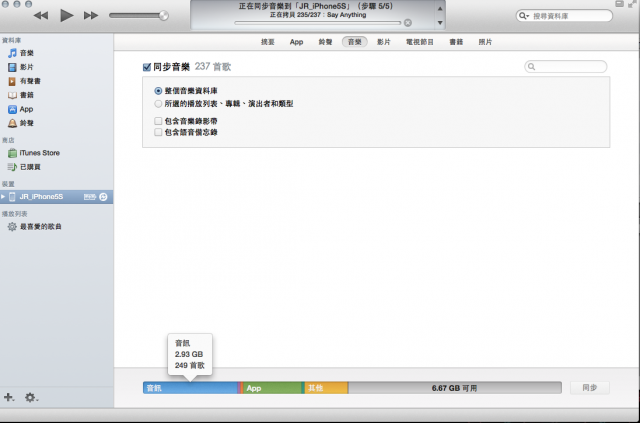Click the 249 首歌 tooltip text
The height and width of the screenshot is (423, 640).
pos(190,365)
